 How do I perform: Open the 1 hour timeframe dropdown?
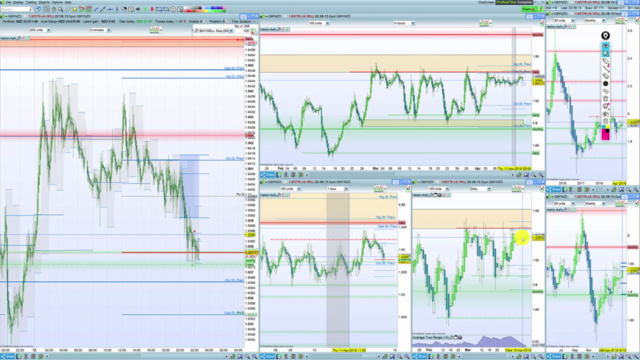pyautogui.click(x=337, y=189)
